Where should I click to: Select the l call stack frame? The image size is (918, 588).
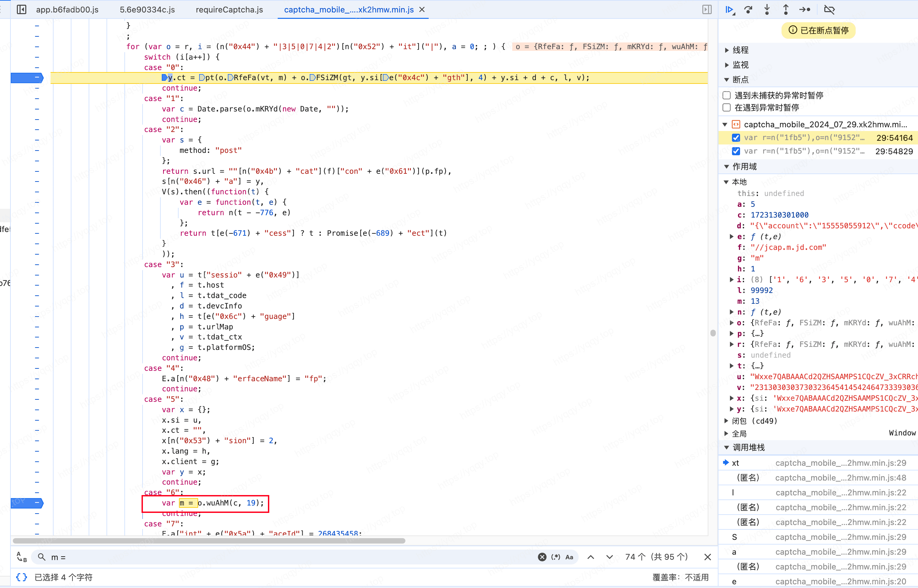[818, 493]
